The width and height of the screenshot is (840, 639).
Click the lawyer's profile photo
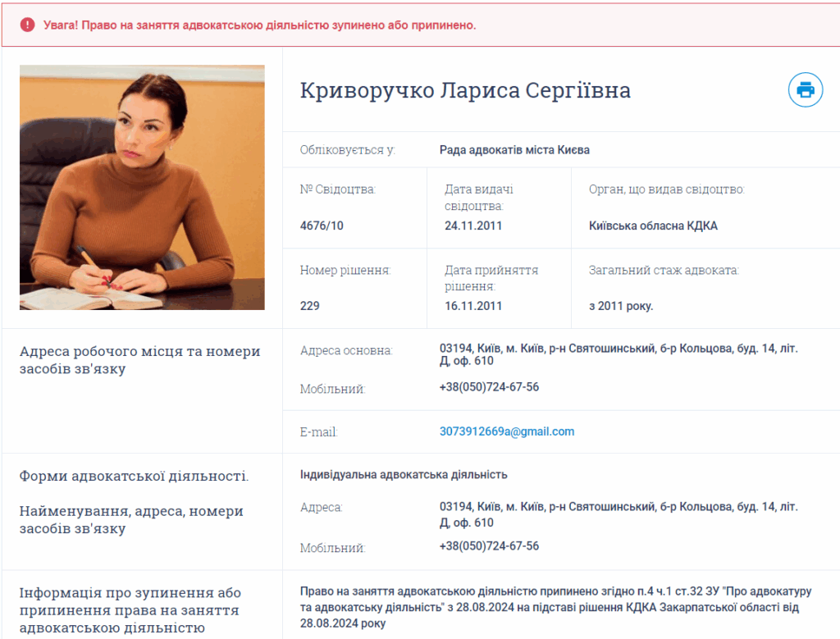click(142, 187)
